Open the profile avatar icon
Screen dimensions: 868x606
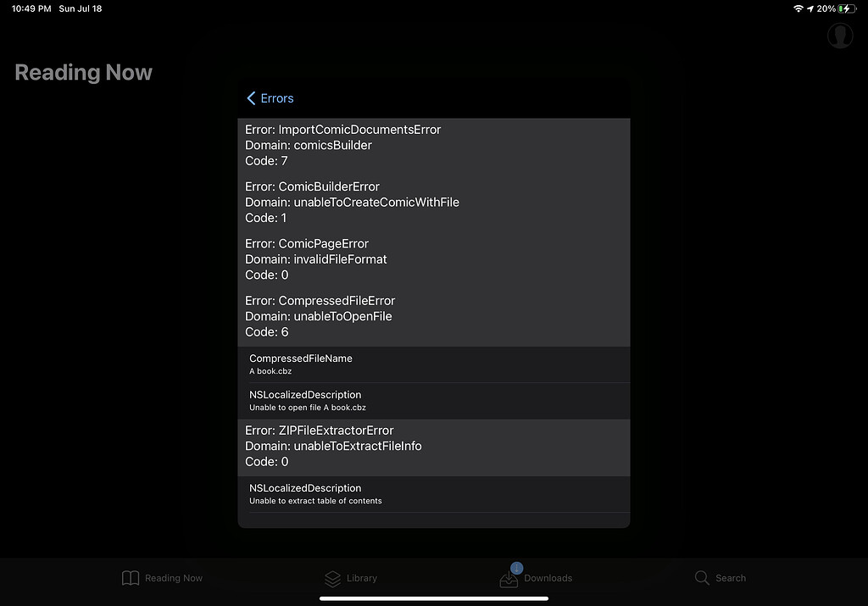840,36
